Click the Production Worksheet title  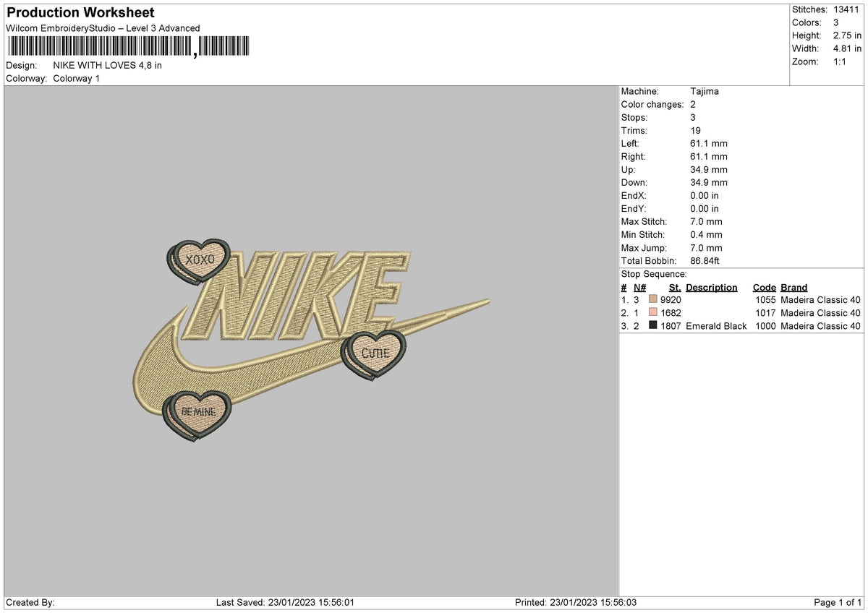coord(80,12)
